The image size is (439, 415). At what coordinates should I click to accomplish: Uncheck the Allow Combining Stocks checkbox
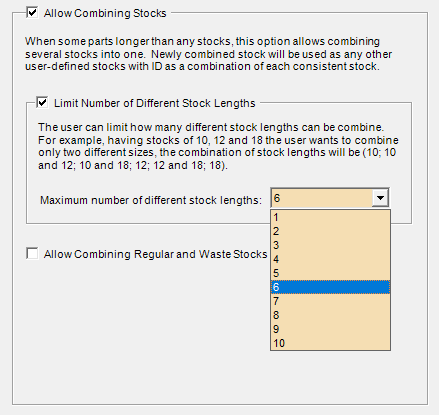(32, 13)
